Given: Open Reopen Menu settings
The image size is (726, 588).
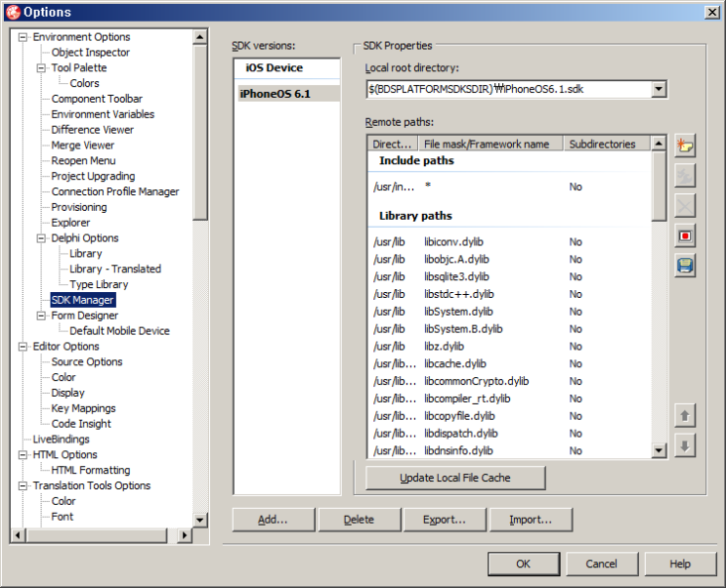Looking at the screenshot, I should (83, 160).
